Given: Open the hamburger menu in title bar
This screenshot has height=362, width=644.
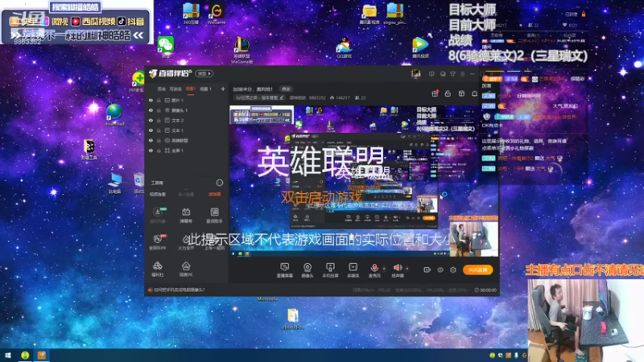Looking at the screenshot, I should [x=462, y=74].
